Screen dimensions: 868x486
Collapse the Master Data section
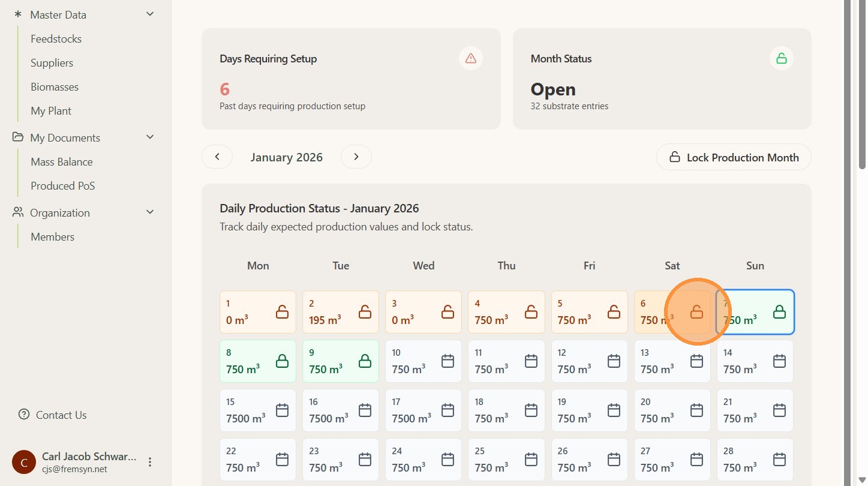[150, 14]
